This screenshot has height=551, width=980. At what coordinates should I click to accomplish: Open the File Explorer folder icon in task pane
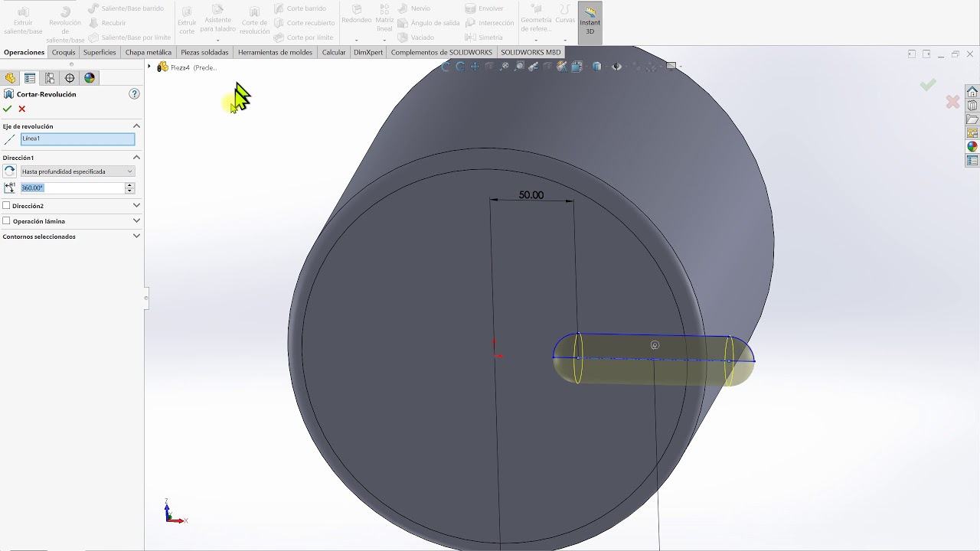coord(972,119)
